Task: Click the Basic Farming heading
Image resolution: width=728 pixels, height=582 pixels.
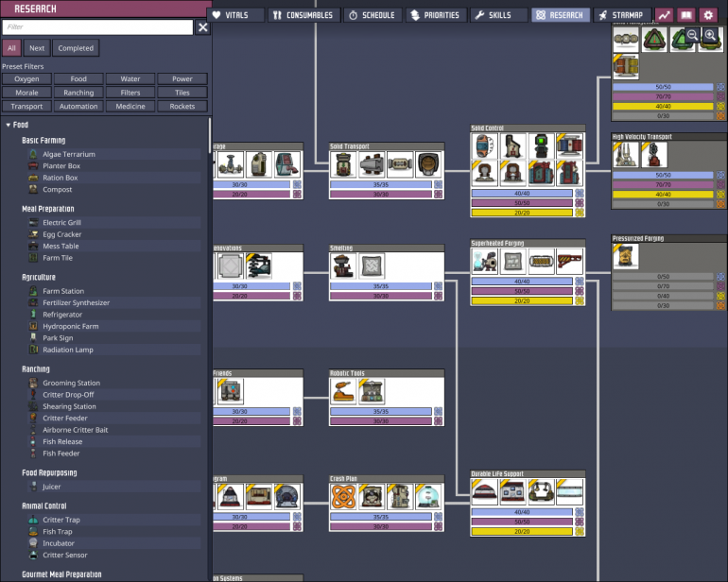Action: point(43,140)
